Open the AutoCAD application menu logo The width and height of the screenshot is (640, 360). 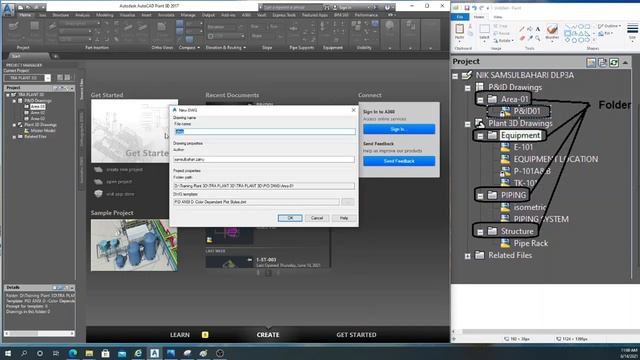pyautogui.click(x=8, y=9)
